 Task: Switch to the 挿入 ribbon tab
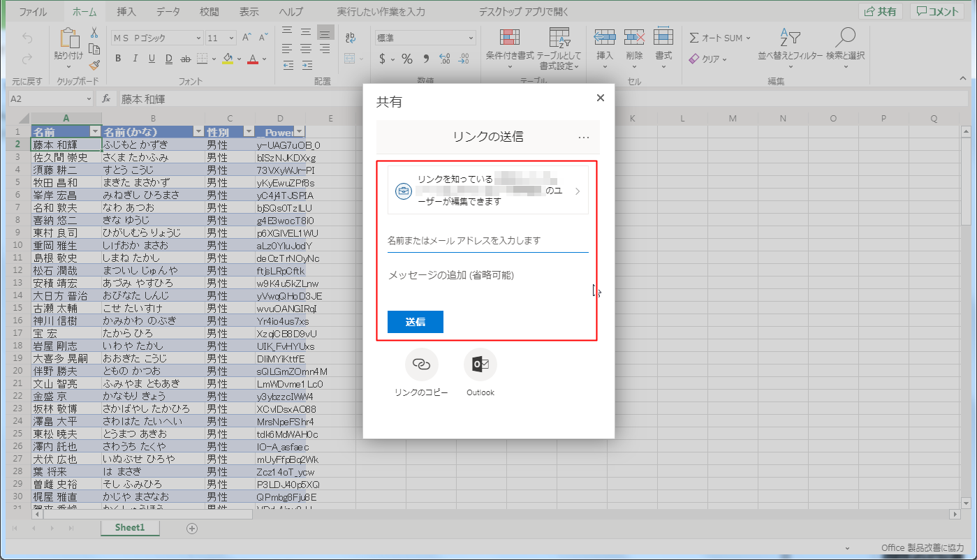pyautogui.click(x=126, y=12)
